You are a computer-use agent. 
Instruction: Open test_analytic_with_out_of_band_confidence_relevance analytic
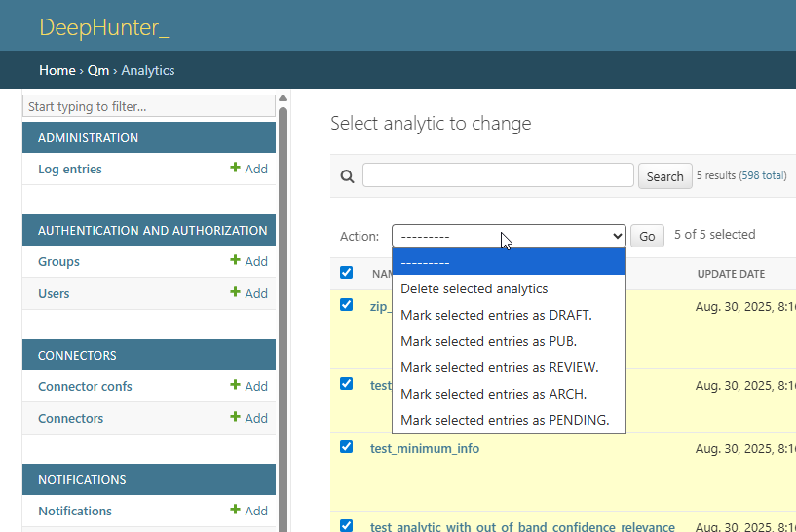tap(522, 527)
